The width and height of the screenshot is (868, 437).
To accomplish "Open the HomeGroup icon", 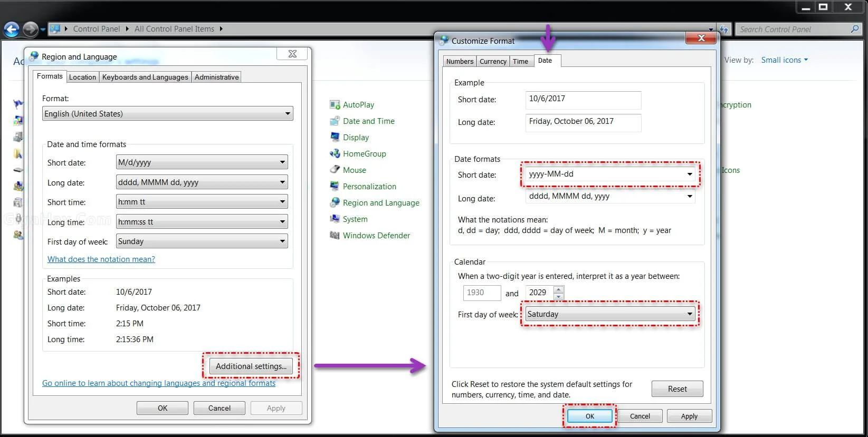I will (335, 154).
